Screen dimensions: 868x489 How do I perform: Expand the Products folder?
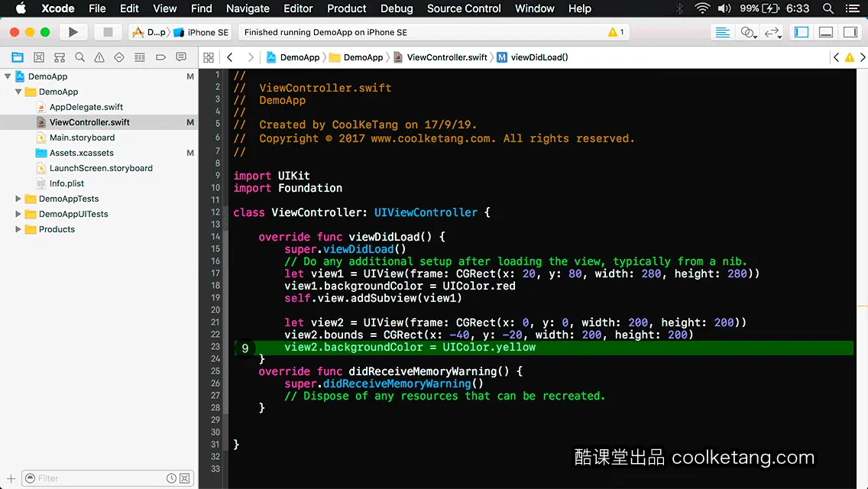pyautogui.click(x=18, y=228)
